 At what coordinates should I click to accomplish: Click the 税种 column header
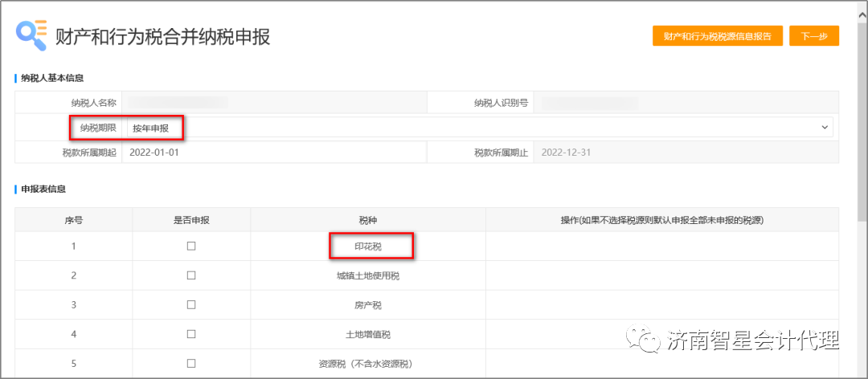pos(368,220)
